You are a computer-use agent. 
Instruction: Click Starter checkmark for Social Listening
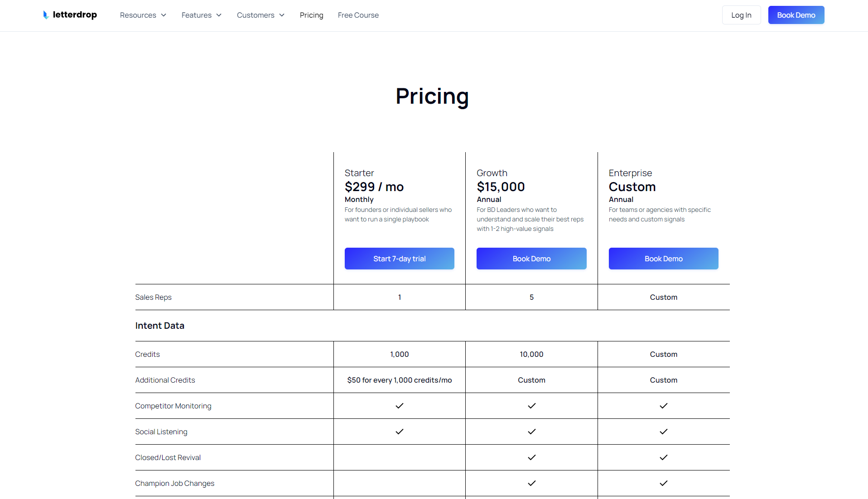coord(399,432)
